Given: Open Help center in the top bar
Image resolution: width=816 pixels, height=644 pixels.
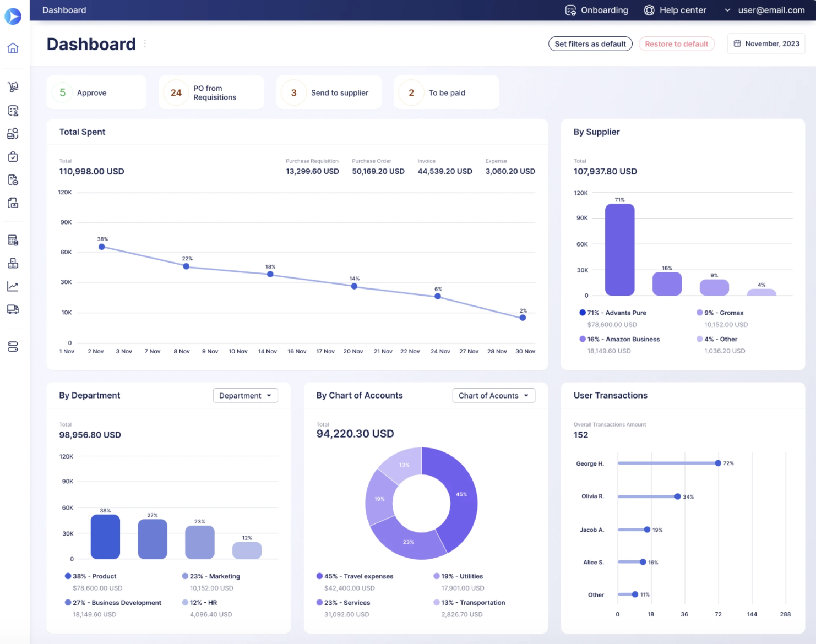Looking at the screenshot, I should click(x=675, y=10).
